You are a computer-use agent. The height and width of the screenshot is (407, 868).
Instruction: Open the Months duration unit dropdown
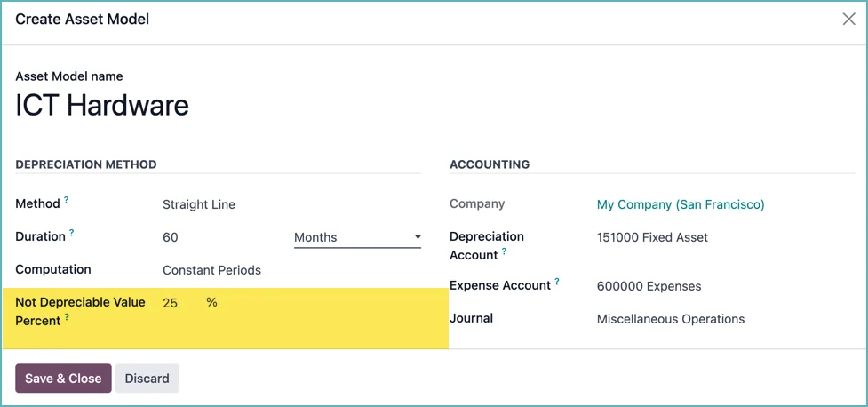[357, 237]
